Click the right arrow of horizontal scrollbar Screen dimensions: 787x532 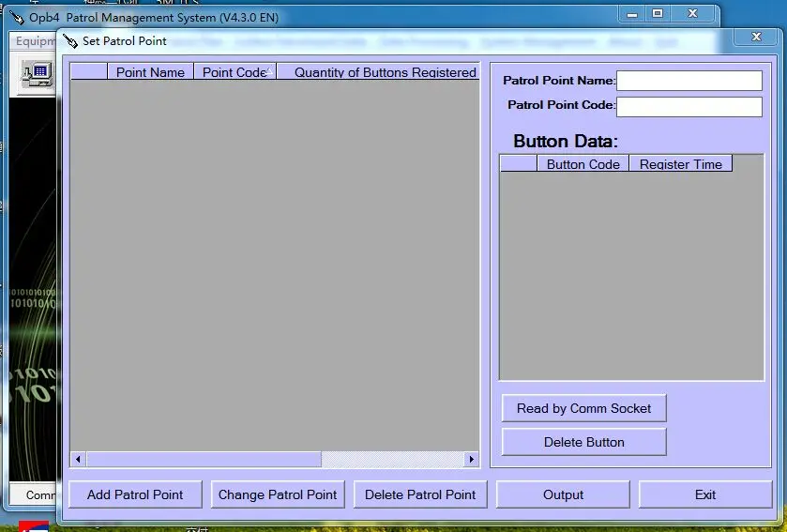click(x=471, y=459)
